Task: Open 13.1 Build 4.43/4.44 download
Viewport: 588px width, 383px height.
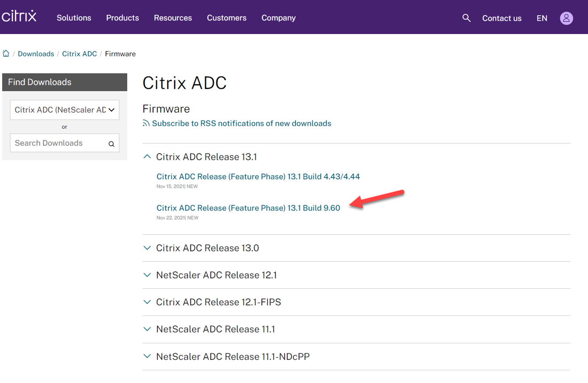Action: [258, 176]
